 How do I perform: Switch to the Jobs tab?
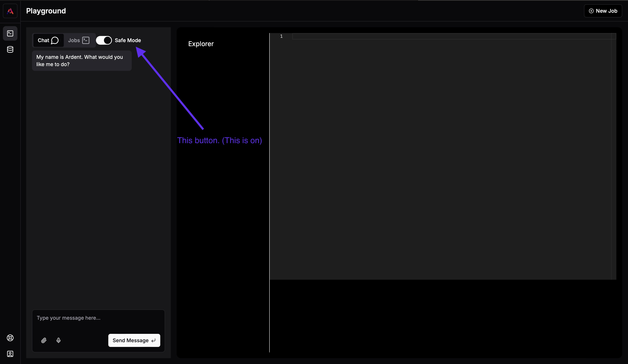pyautogui.click(x=79, y=40)
